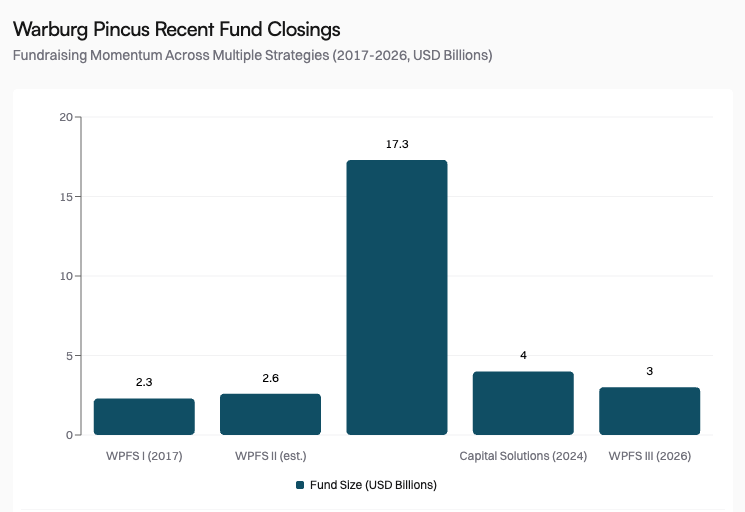Screen dimensions: 745x512
Task: Click the chart title Warburg Pincus Recent Fund Closings
Action: click(176, 29)
